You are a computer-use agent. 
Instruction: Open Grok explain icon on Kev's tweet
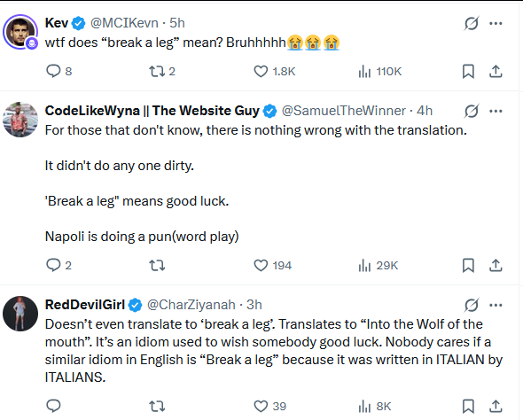(472, 23)
